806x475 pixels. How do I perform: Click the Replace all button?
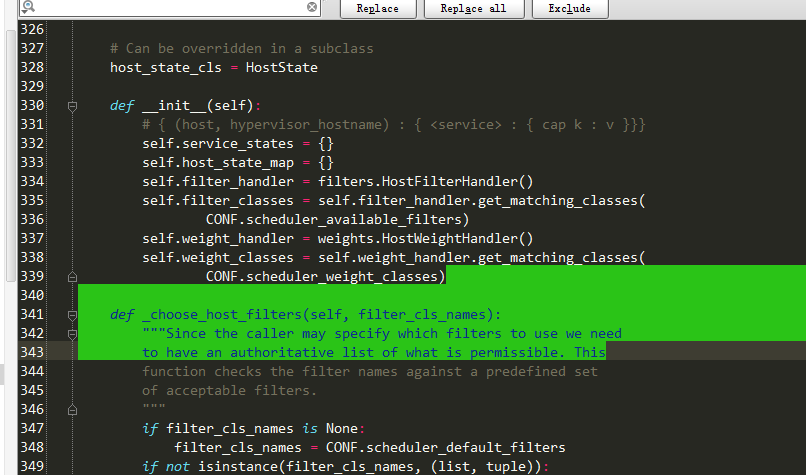pyautogui.click(x=474, y=9)
